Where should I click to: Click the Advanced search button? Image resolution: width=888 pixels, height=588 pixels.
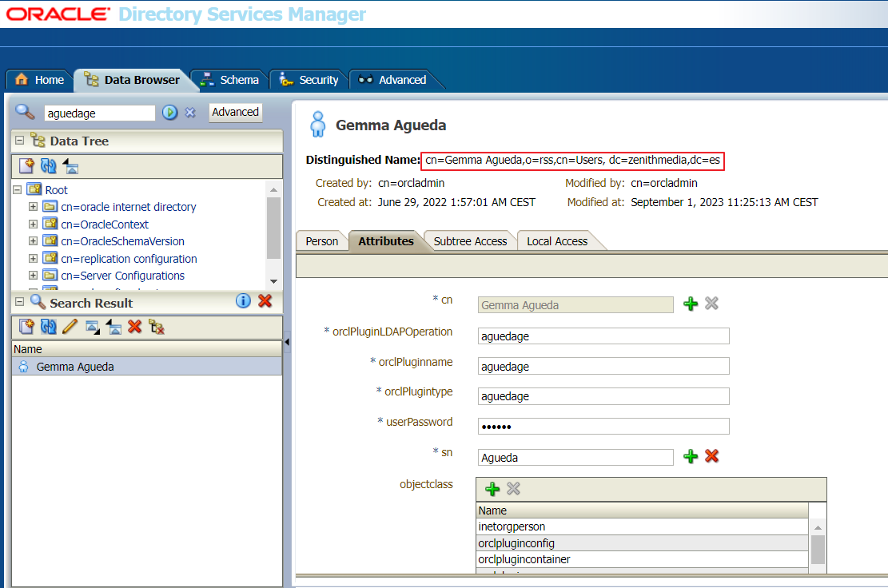click(x=235, y=113)
